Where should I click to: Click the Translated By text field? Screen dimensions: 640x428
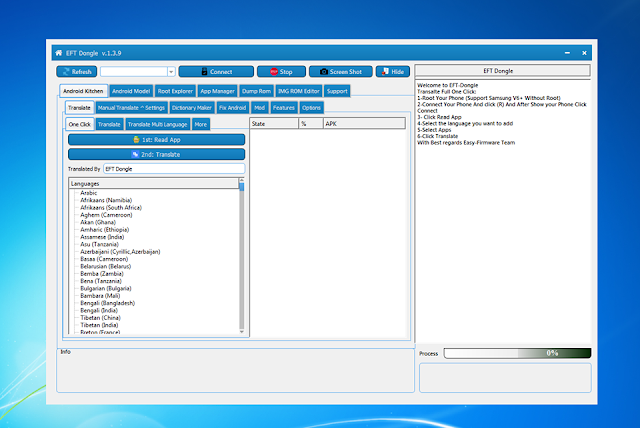click(174, 169)
